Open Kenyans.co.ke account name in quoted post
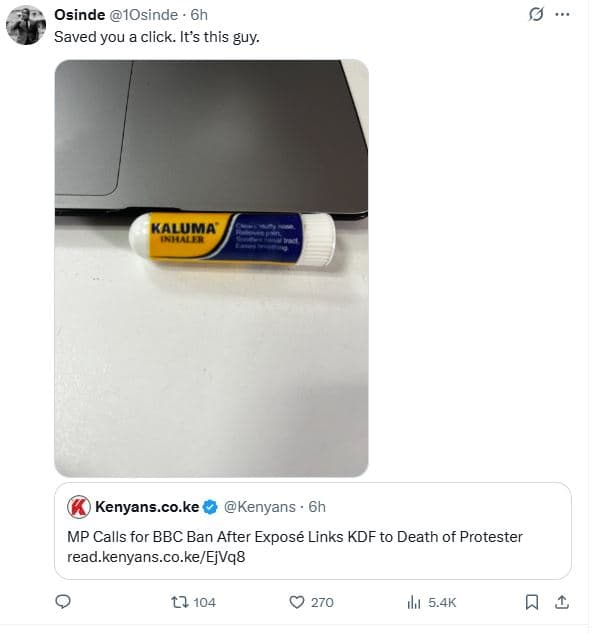This screenshot has width=604, height=634. point(146,507)
